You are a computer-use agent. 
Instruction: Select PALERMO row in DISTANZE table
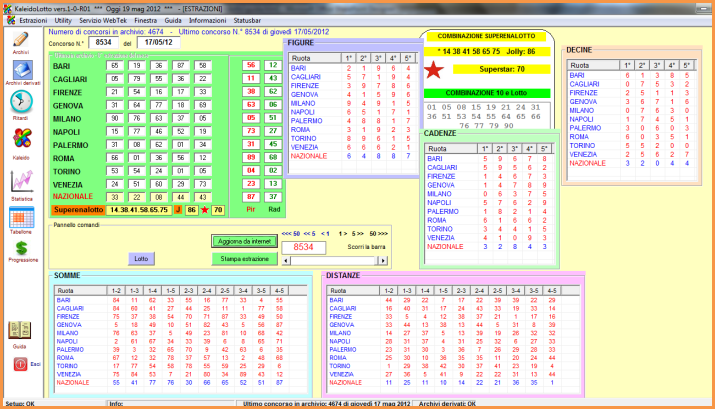[453, 349]
